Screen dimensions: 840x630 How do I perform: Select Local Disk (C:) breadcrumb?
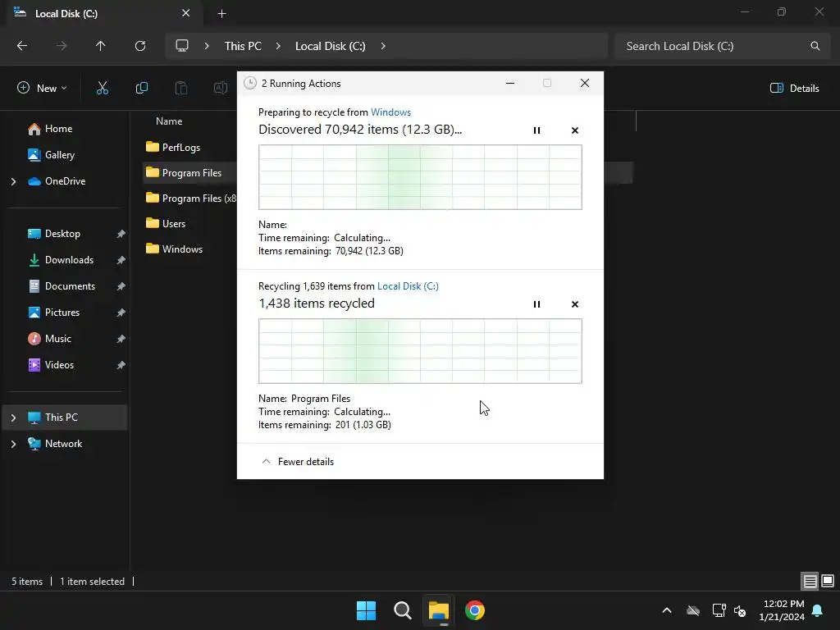click(x=330, y=46)
